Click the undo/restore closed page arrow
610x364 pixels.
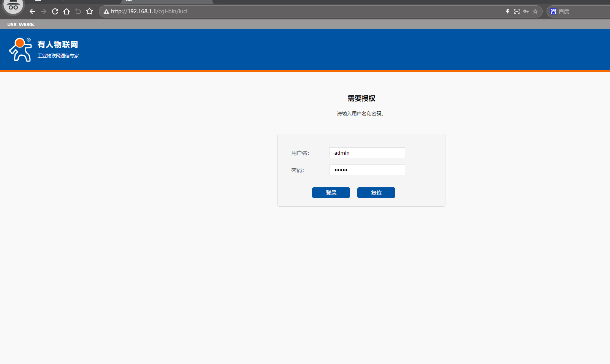78,11
